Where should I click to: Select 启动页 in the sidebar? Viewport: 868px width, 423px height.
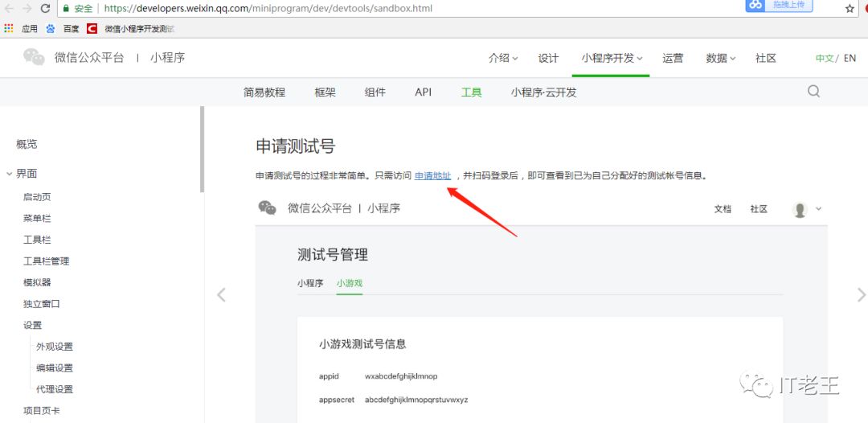(x=37, y=197)
